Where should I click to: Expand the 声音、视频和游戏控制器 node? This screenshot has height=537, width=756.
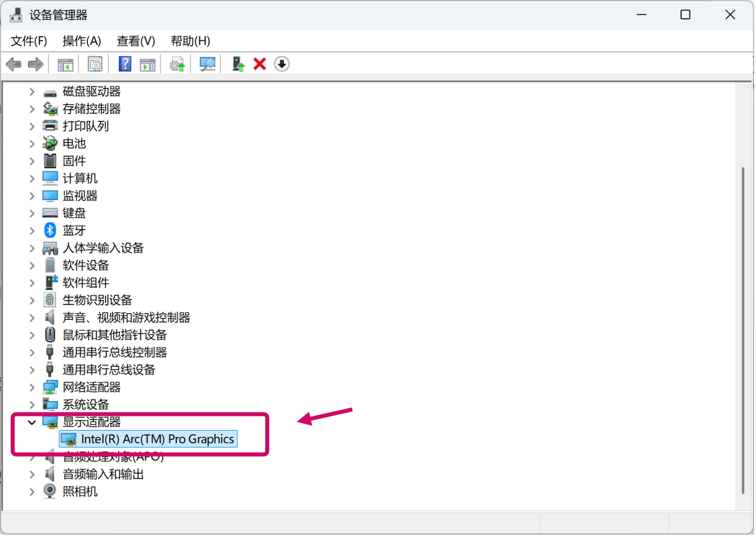(x=32, y=318)
